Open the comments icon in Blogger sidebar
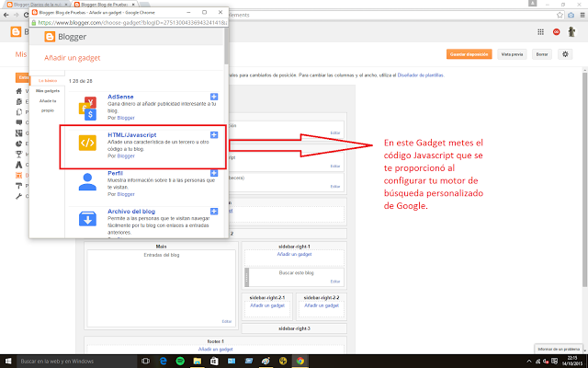The height and width of the screenshot is (368, 588). point(18,122)
